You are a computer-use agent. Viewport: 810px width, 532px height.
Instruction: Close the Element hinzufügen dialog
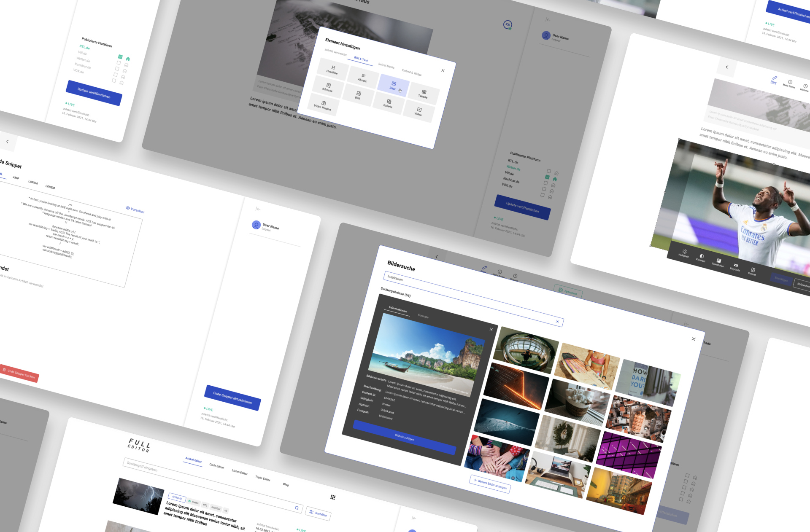point(443,70)
